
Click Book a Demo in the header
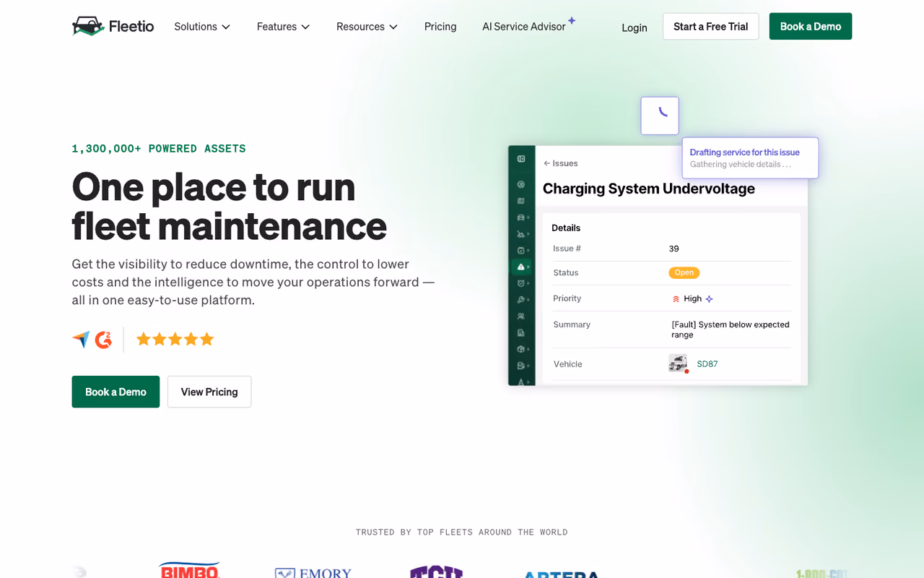point(811,26)
